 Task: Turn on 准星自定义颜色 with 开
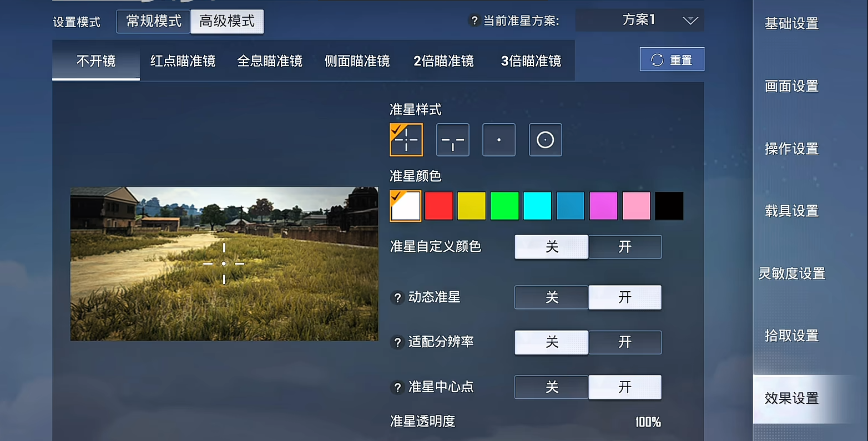625,247
